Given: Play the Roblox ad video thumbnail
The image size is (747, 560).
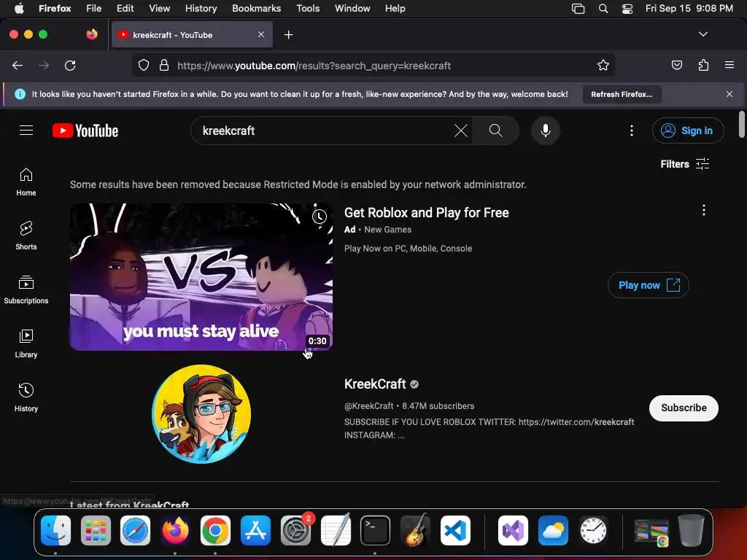Looking at the screenshot, I should (201, 277).
